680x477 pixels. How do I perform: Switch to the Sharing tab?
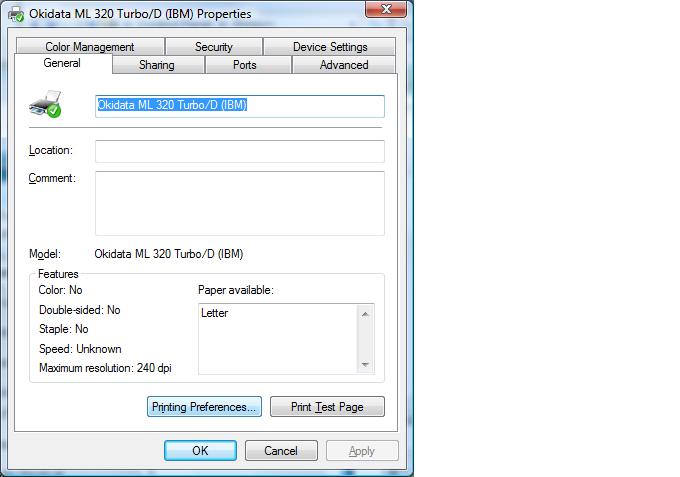click(156, 65)
